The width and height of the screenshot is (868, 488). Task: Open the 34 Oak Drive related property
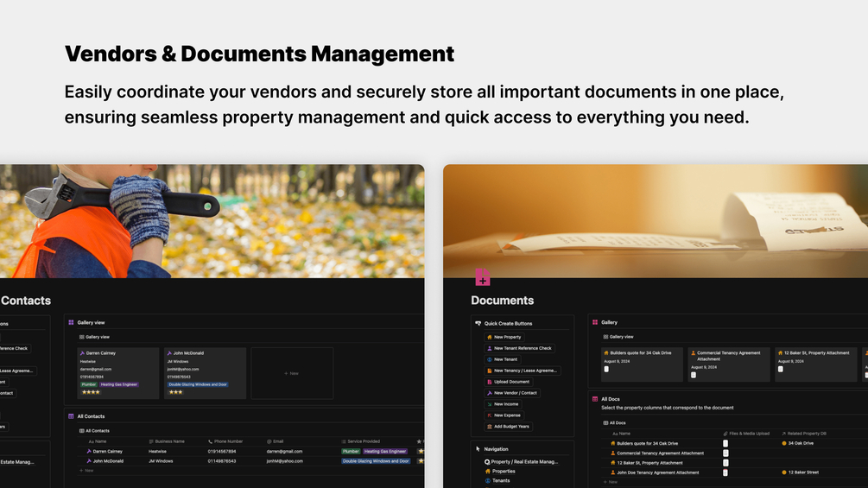[797, 443]
